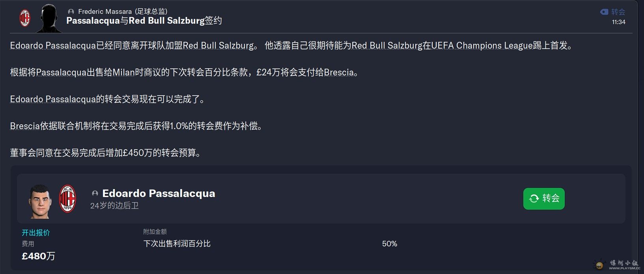Click the AC Milan badge in the header

pos(25,18)
